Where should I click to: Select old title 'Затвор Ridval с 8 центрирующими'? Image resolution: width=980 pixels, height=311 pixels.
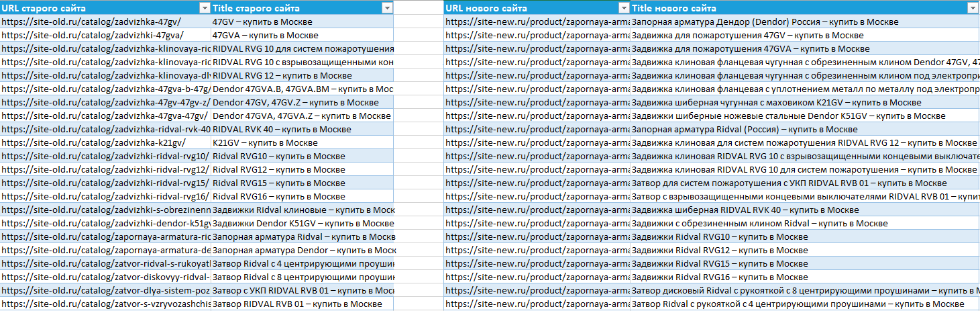[302, 277]
